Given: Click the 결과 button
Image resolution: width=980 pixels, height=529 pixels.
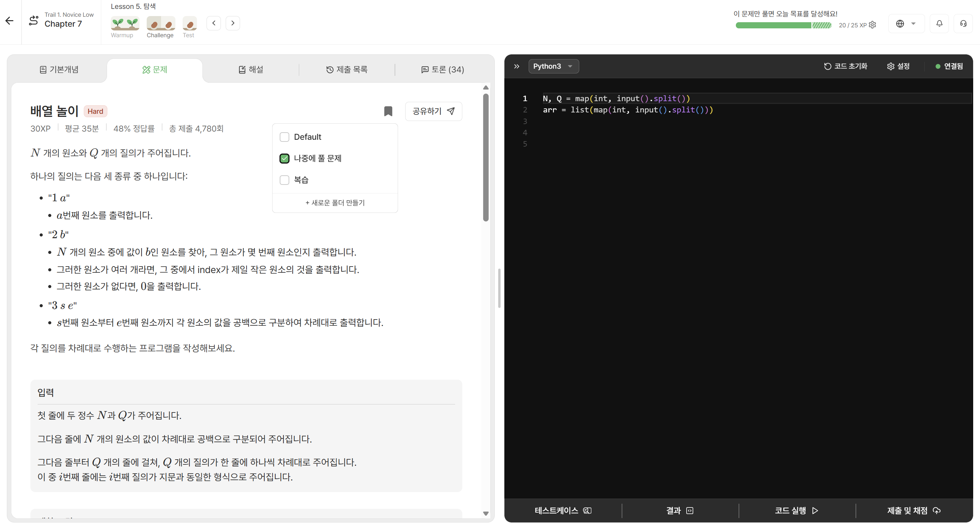Looking at the screenshot, I should click(680, 510).
